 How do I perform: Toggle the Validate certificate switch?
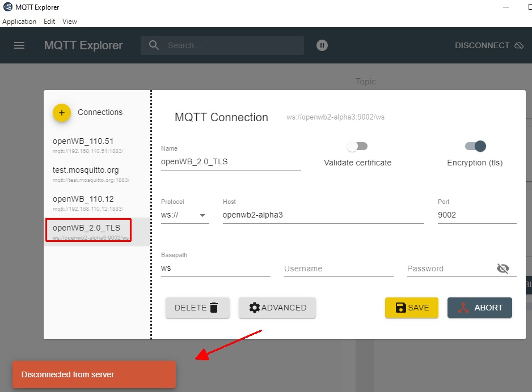point(357,147)
